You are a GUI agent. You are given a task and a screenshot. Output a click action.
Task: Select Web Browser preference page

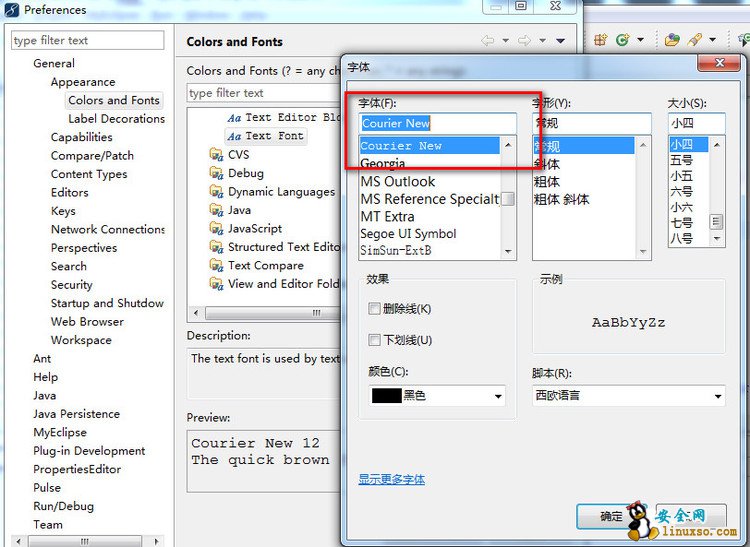point(87,322)
